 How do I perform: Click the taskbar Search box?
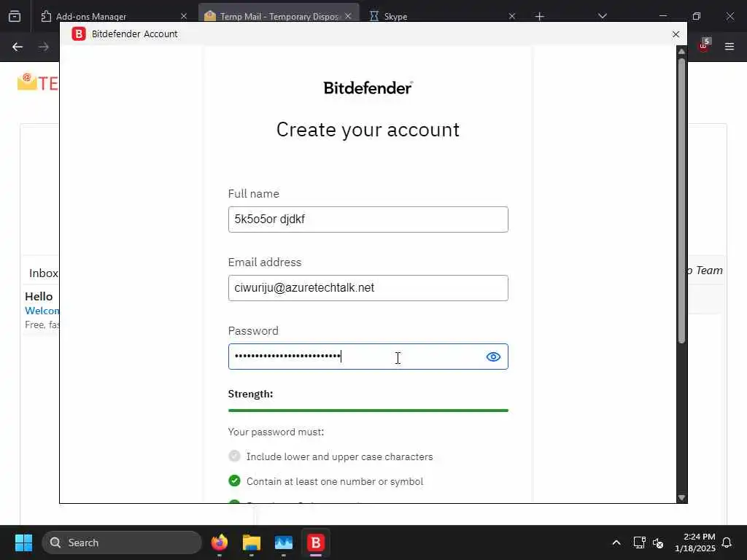pyautogui.click(x=122, y=542)
